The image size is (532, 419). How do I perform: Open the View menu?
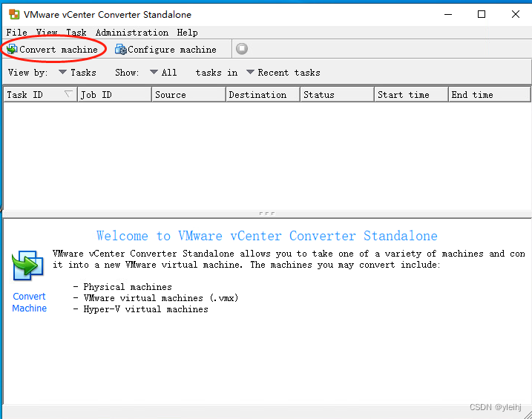47,33
